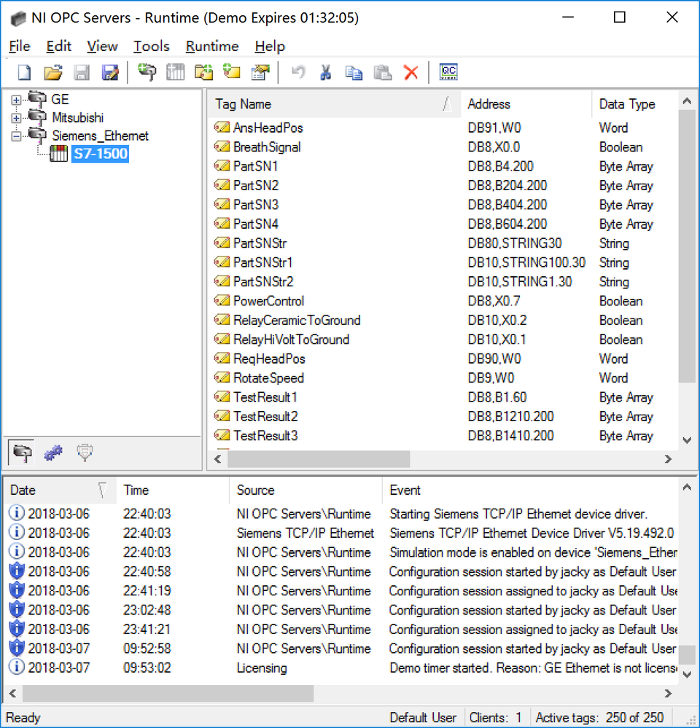This screenshot has width=700, height=728.
Task: Click the GE channel icon
Action: [x=37, y=99]
